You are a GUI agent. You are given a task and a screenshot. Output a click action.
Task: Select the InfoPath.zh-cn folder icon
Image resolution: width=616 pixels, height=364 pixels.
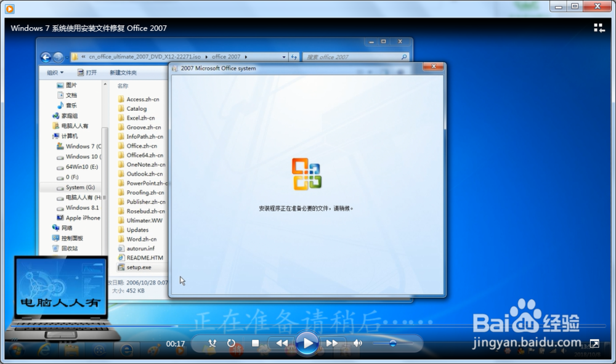(121, 137)
